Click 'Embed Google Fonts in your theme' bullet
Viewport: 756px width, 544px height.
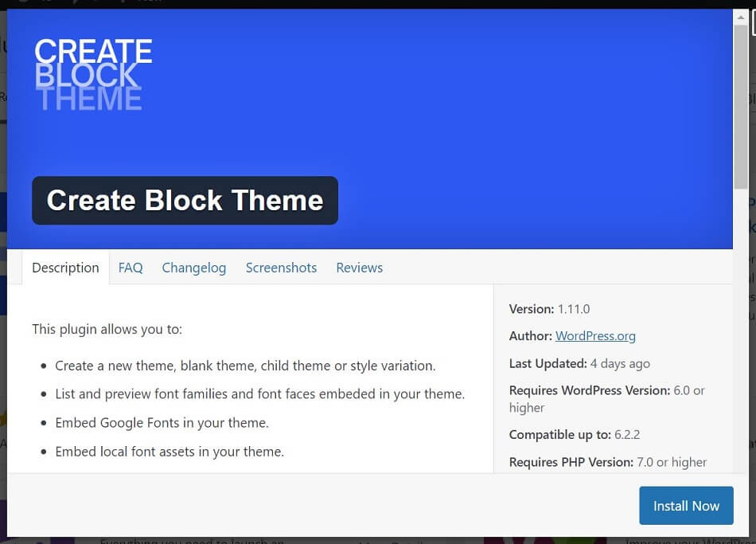pos(162,423)
